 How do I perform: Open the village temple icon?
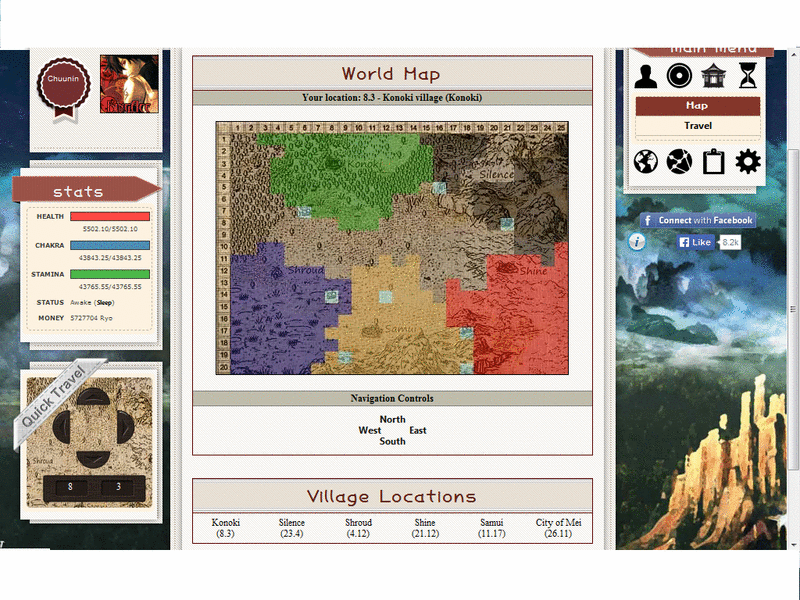point(714,76)
